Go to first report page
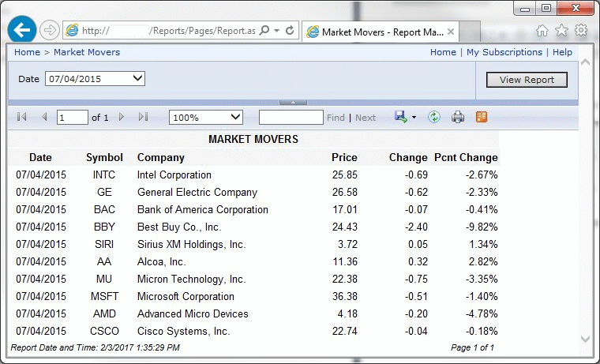Viewport: 600px width, 364px height. [21, 117]
